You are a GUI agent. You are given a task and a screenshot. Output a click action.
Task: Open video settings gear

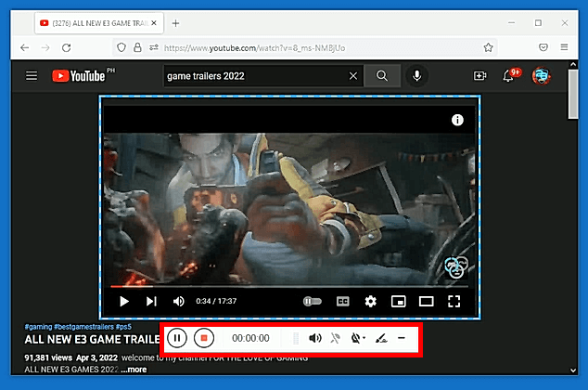click(x=370, y=302)
